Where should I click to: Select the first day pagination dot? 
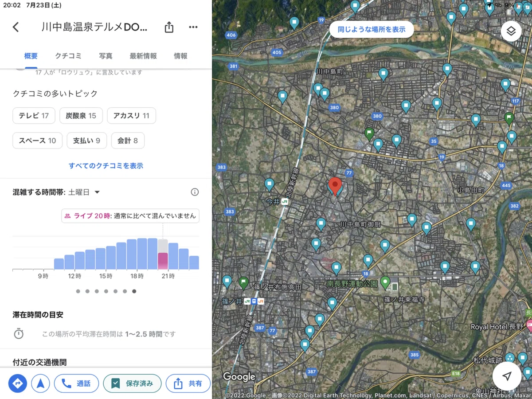click(x=78, y=291)
